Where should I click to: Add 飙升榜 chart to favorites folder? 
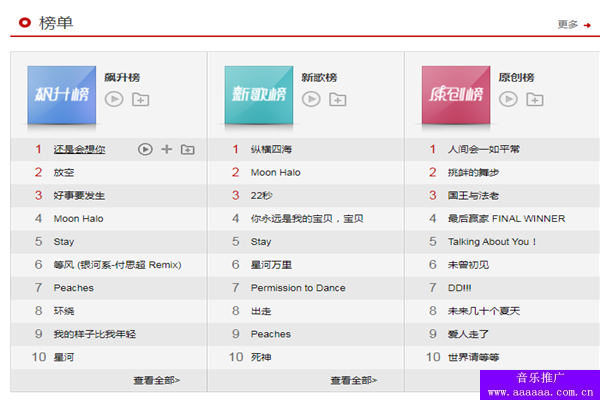(x=140, y=100)
